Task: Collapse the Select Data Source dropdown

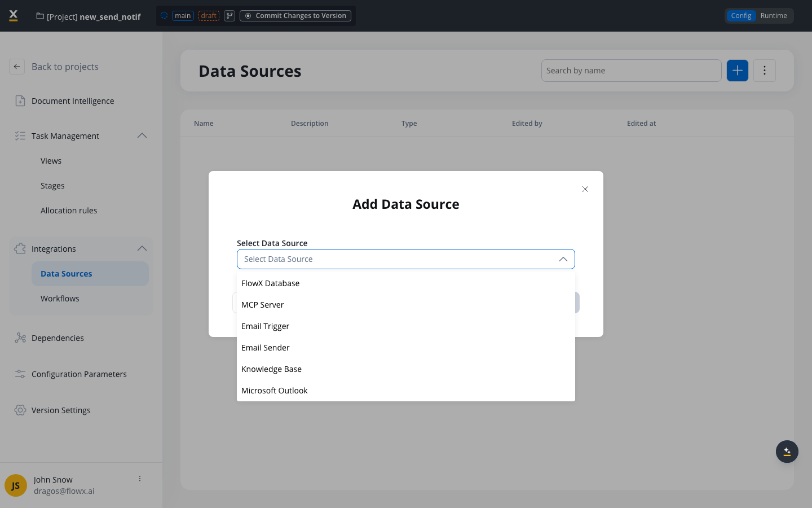Action: click(x=563, y=259)
